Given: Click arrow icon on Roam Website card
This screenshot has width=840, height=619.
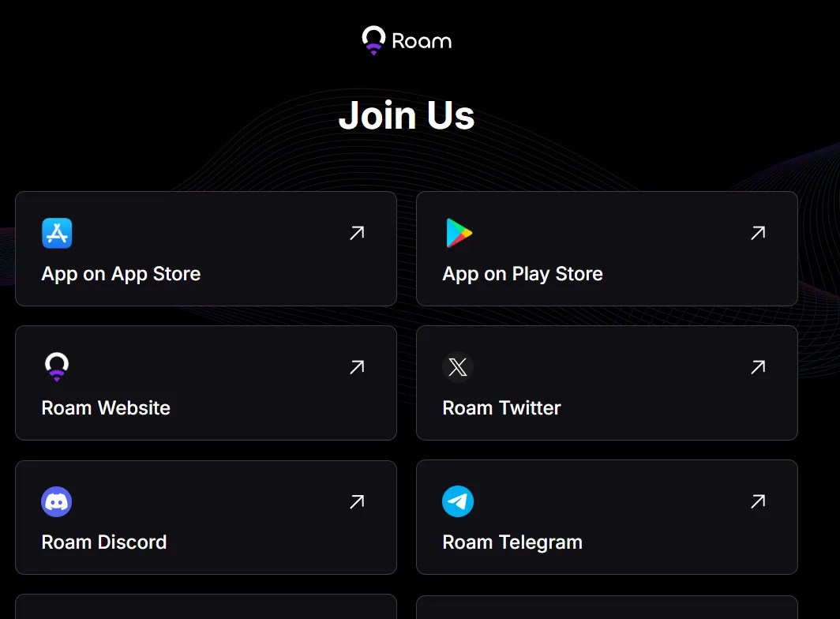Looking at the screenshot, I should click(357, 367).
